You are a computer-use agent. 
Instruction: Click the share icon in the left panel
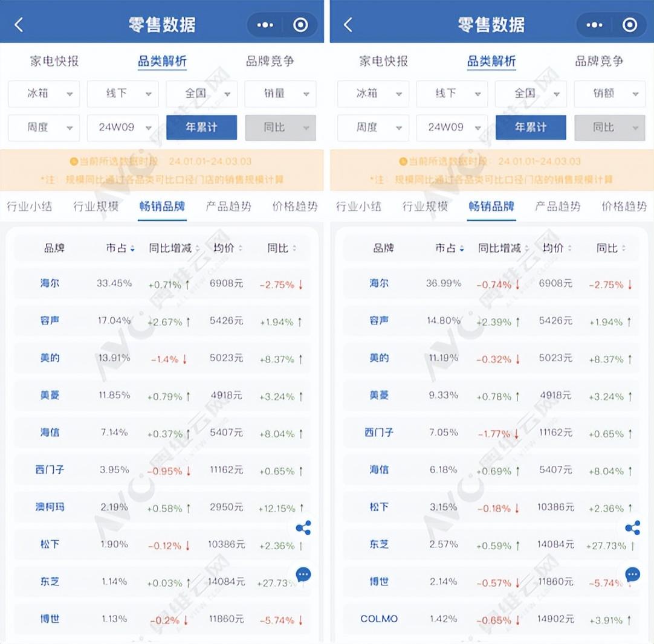point(303,529)
